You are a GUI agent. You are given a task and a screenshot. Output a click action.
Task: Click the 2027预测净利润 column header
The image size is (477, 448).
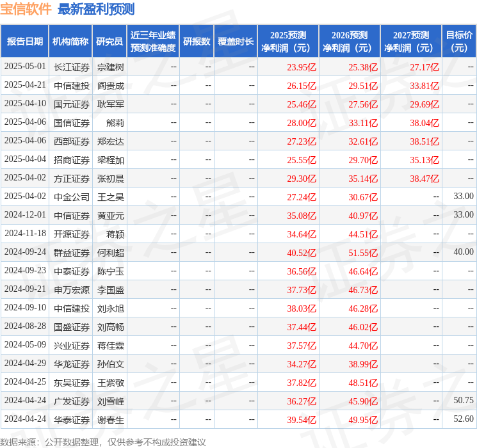tap(411, 42)
